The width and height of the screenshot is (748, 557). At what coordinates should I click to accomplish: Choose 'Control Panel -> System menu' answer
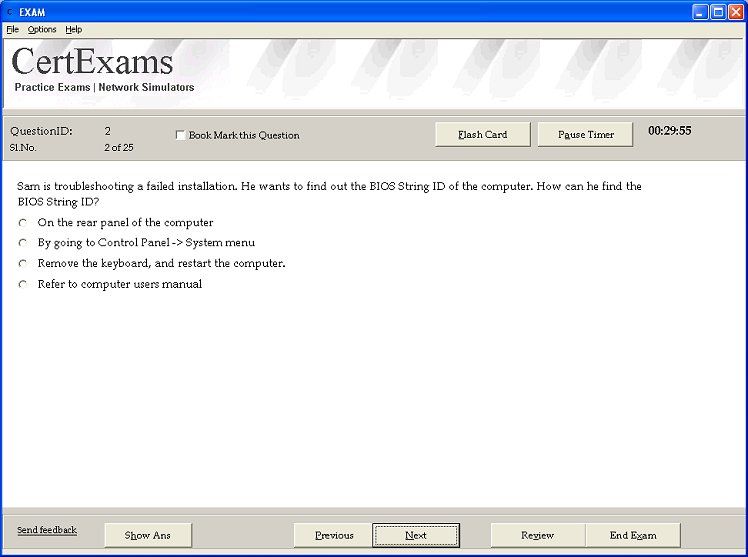click(22, 243)
